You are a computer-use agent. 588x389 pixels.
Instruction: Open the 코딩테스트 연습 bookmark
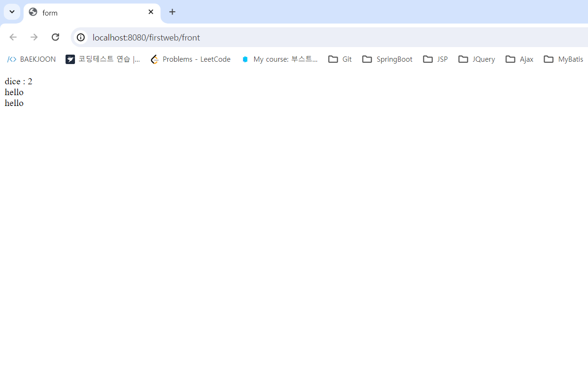(103, 59)
